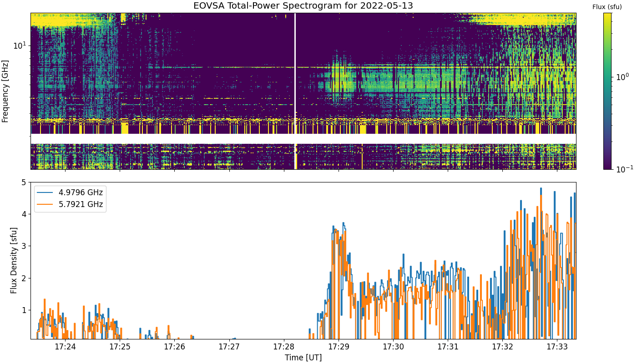Click the 17:33 time tick label

[x=557, y=347]
